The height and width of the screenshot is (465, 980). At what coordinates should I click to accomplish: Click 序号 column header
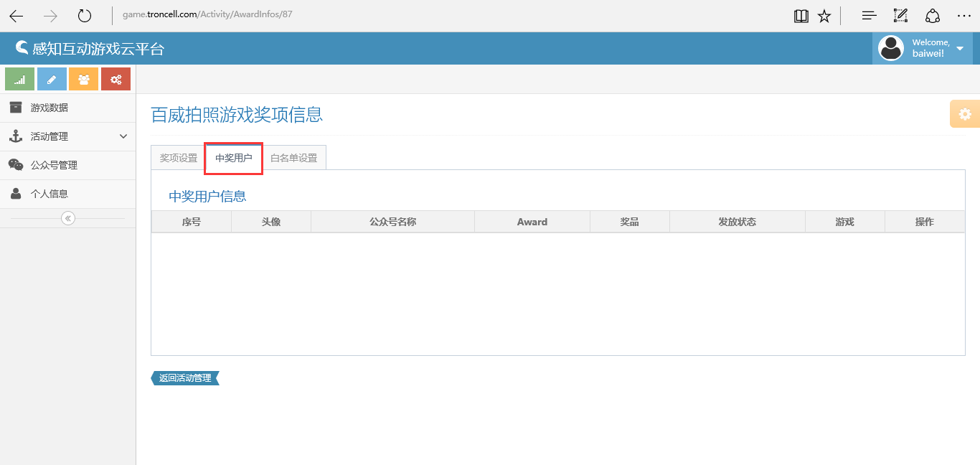pos(192,222)
